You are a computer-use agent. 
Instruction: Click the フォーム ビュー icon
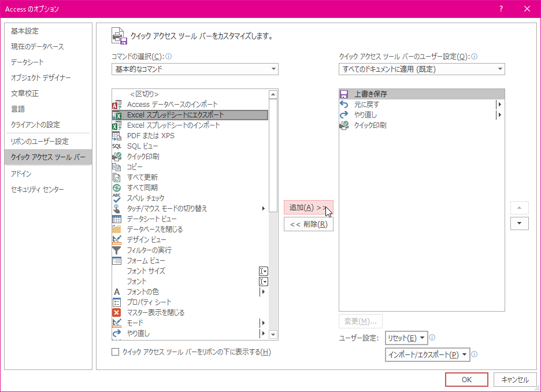pos(117,261)
